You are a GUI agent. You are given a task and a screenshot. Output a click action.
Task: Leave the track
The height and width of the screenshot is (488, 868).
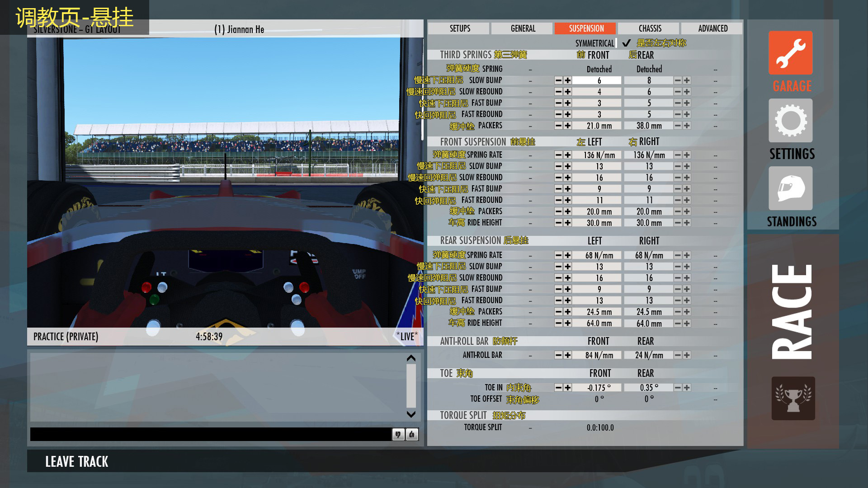coord(77,461)
